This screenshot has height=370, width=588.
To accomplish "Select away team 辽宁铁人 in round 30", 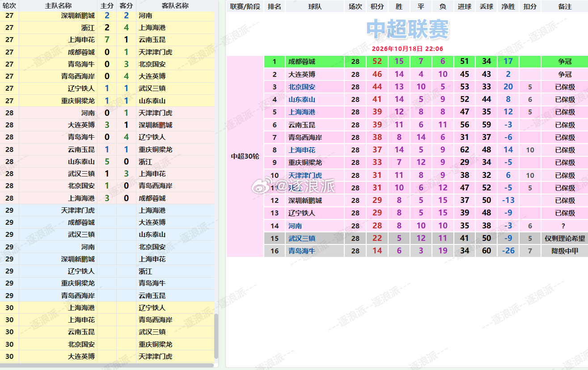I will [x=152, y=307].
